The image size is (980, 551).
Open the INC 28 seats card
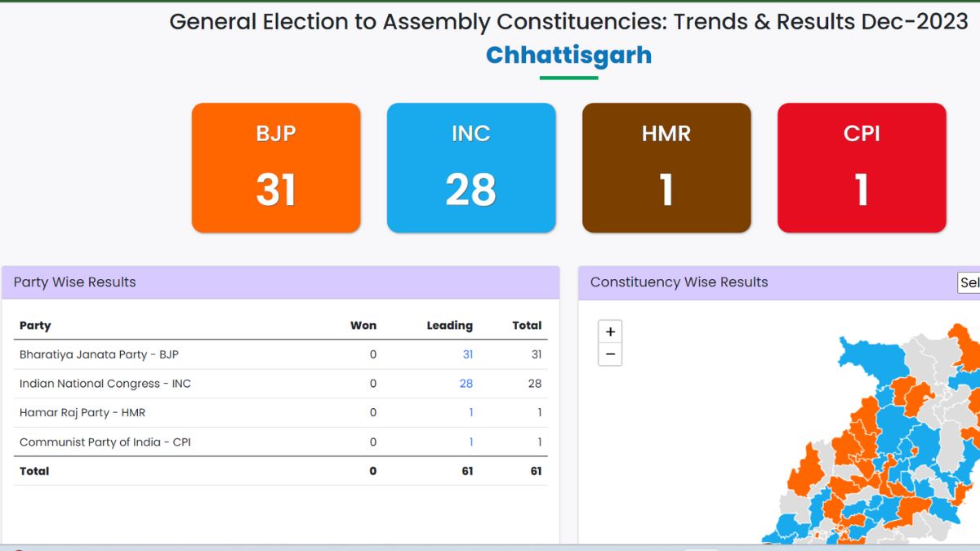click(x=471, y=167)
